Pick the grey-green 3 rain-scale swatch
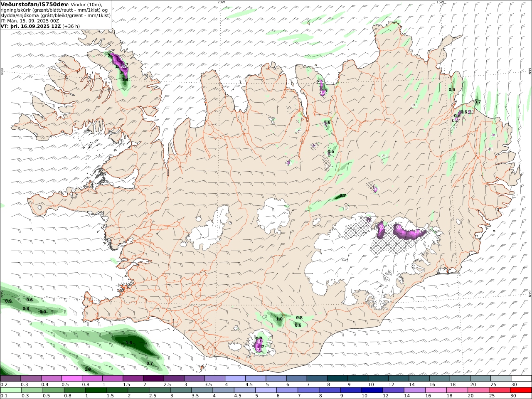Image resolution: width=532 pixels, height=399 pixels. pos(181,390)
